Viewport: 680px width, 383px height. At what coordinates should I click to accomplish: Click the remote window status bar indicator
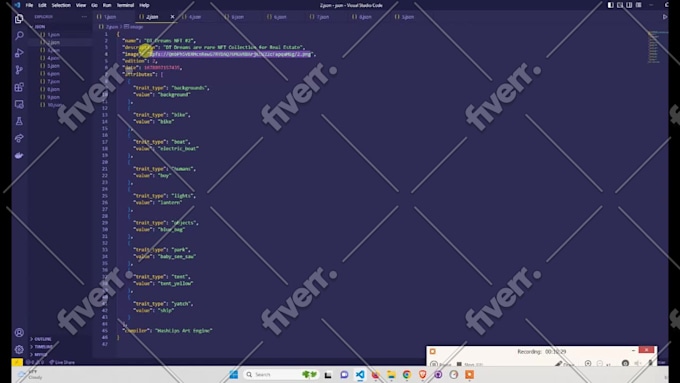pyautogui.click(x=17, y=362)
